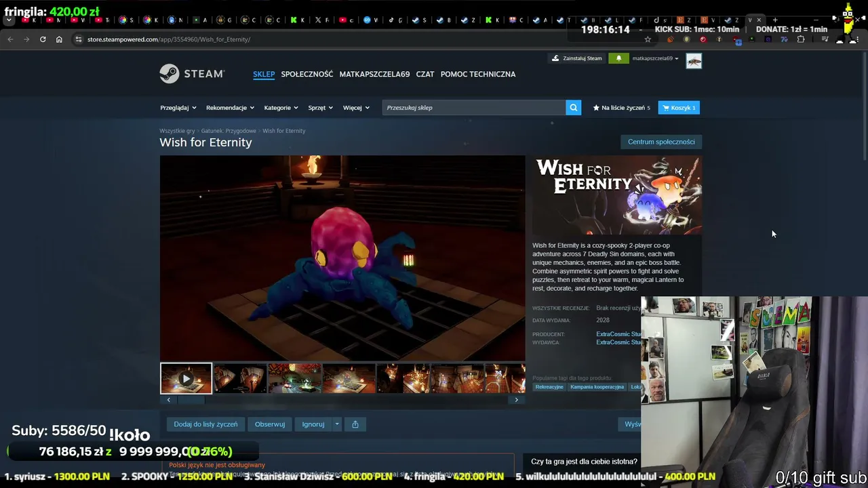This screenshot has height=488, width=868.
Task: Click Wszystkie gry breadcrumb
Action: coord(177,131)
